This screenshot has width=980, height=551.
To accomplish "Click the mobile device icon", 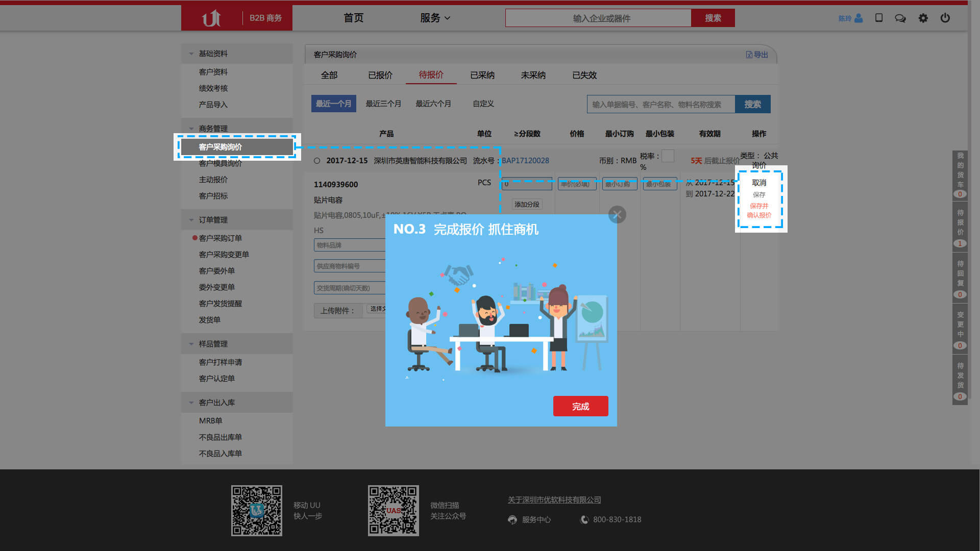I will [x=879, y=18].
